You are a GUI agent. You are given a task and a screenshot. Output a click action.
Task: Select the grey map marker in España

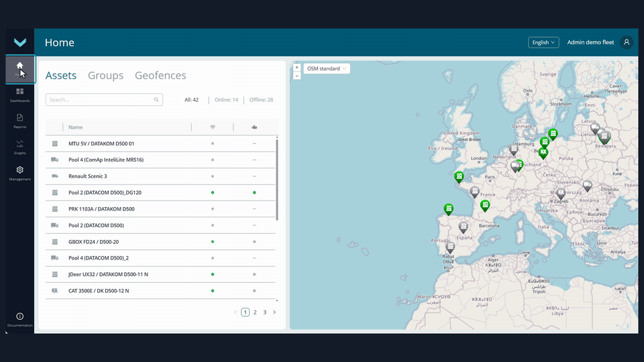pyautogui.click(x=464, y=227)
